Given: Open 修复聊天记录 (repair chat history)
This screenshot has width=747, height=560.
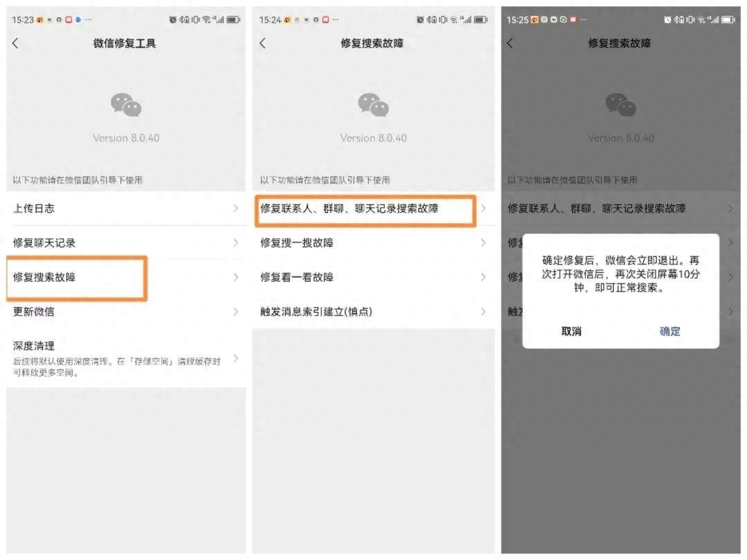Looking at the screenshot, I should click(124, 243).
